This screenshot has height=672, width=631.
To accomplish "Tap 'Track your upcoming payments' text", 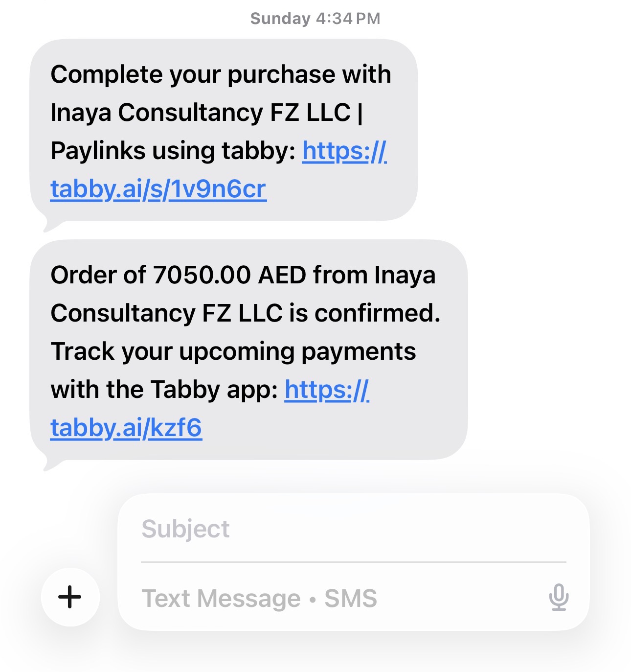I will 233,352.
